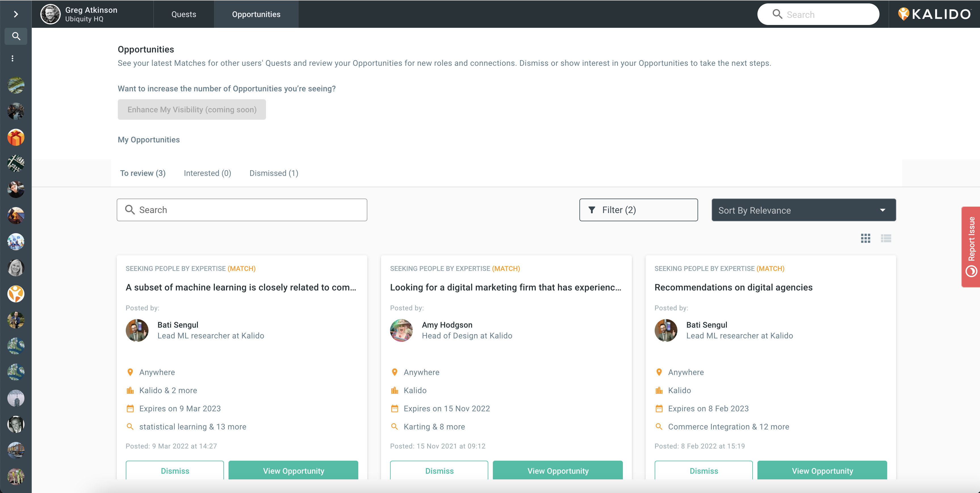Open the skyscraper network avatar

[16, 398]
